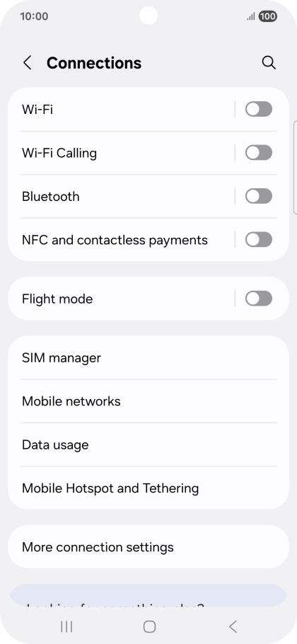Enable the Bluetooth toggle
This screenshot has width=297, height=644.
[x=258, y=196]
